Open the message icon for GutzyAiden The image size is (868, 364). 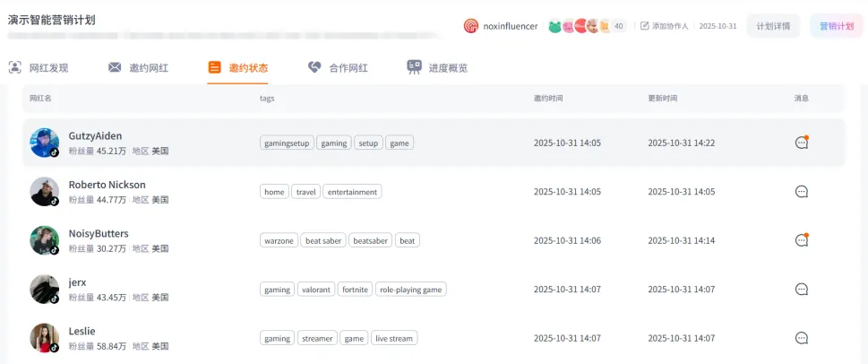coord(801,143)
